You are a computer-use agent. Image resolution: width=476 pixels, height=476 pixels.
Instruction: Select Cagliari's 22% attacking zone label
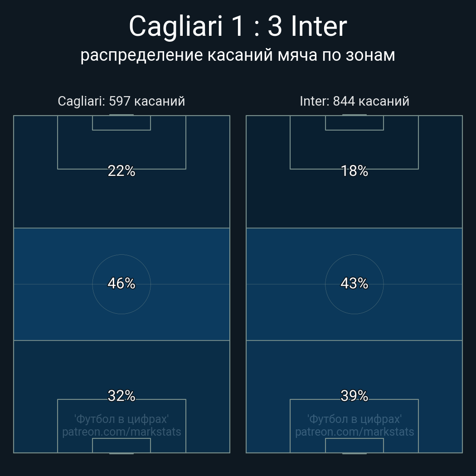121,171
